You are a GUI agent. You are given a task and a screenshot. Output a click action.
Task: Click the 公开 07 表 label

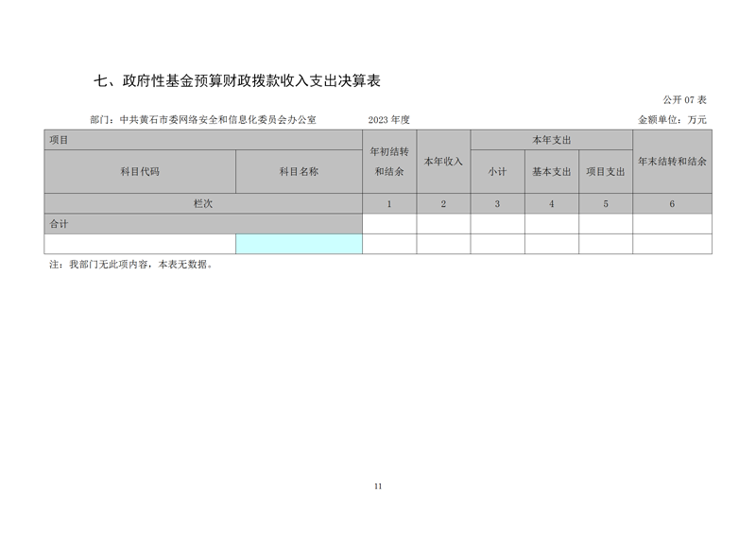[684, 100]
